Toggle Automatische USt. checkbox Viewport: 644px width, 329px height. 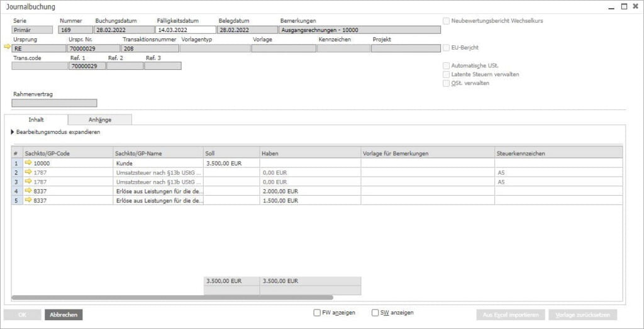tap(446, 65)
